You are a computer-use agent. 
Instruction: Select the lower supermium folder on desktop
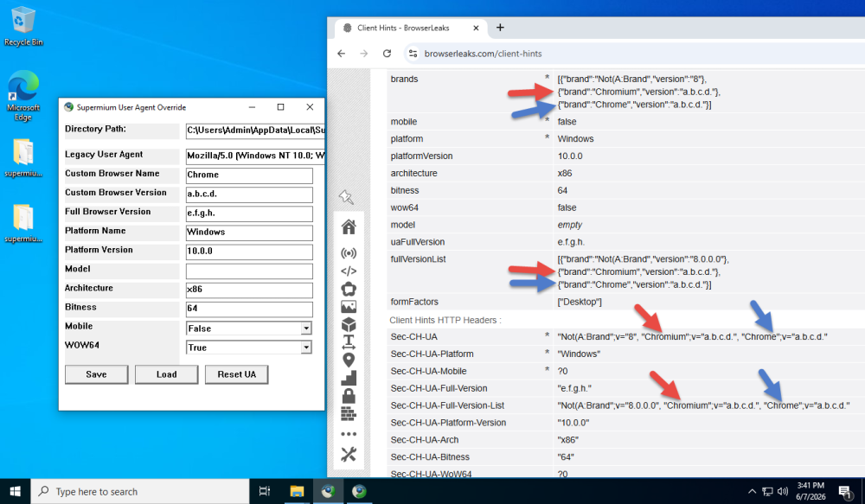23,223
